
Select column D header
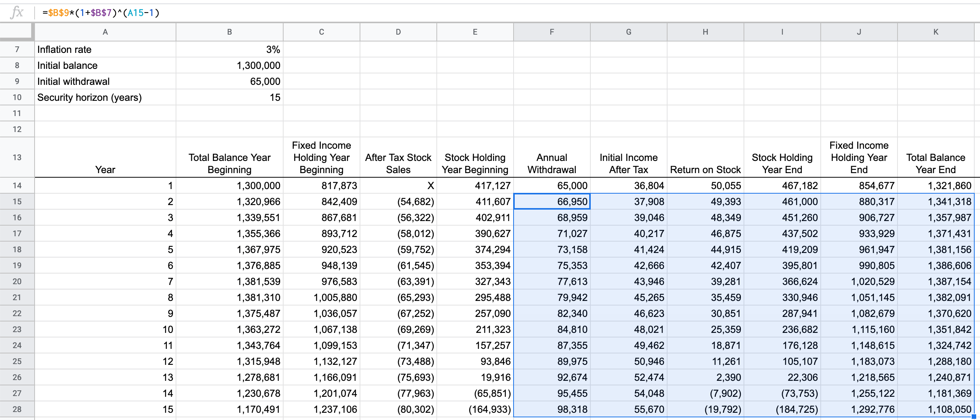click(x=398, y=32)
